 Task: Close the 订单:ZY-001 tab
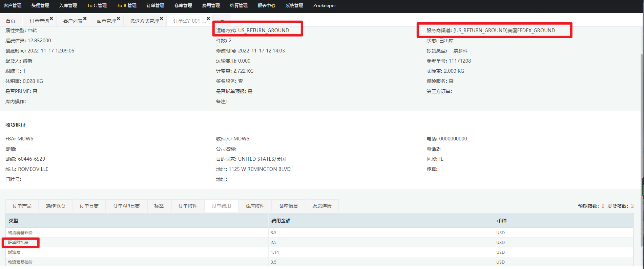208,19
